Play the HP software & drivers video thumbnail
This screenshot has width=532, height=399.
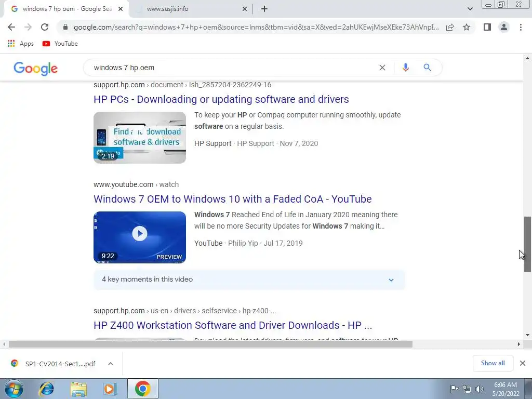pyautogui.click(x=140, y=137)
